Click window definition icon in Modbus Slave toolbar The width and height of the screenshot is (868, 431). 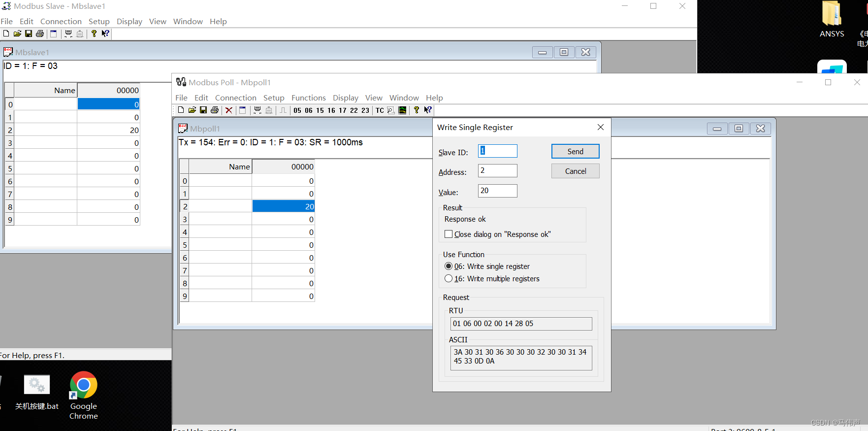coord(54,33)
